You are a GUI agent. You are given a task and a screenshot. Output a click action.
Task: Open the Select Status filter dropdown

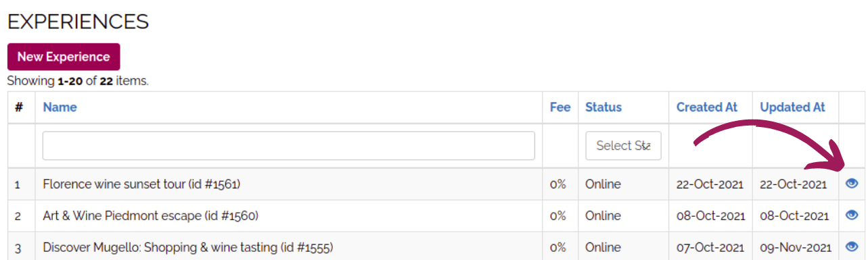[623, 146]
